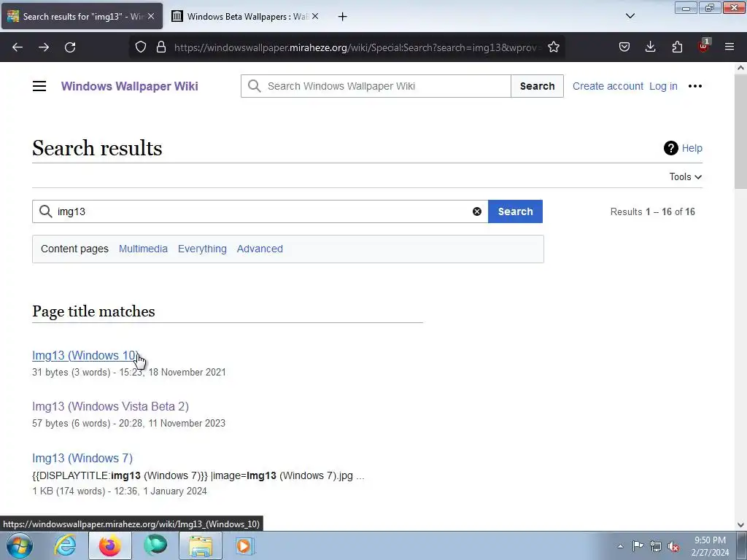Open Create account page
The width and height of the screenshot is (747, 560).
tap(608, 86)
